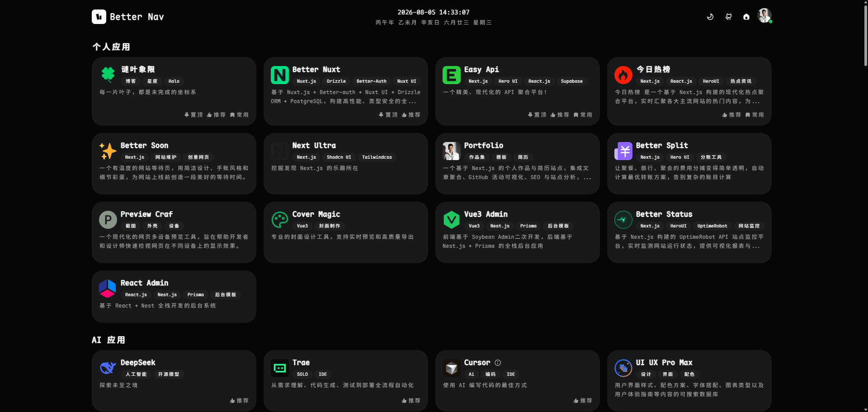Click the Cursor cube icon
Viewport: 868px width, 412px height.
click(452, 368)
